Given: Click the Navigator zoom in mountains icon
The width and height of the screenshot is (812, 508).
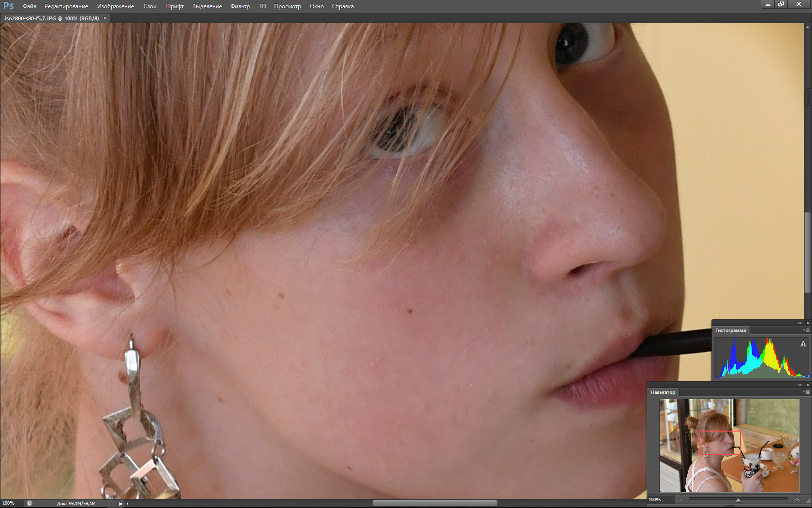Looking at the screenshot, I should [x=796, y=500].
